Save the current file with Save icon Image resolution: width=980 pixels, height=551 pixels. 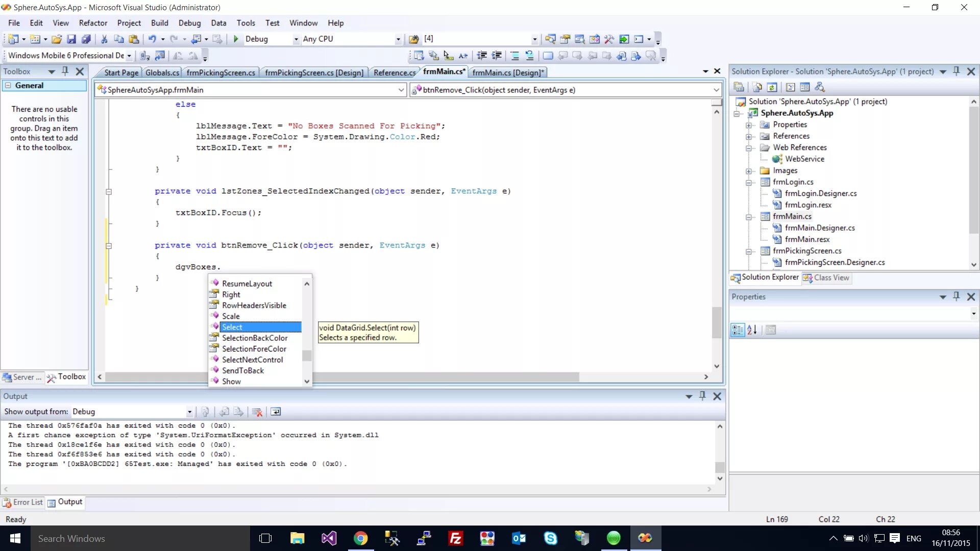(x=71, y=39)
